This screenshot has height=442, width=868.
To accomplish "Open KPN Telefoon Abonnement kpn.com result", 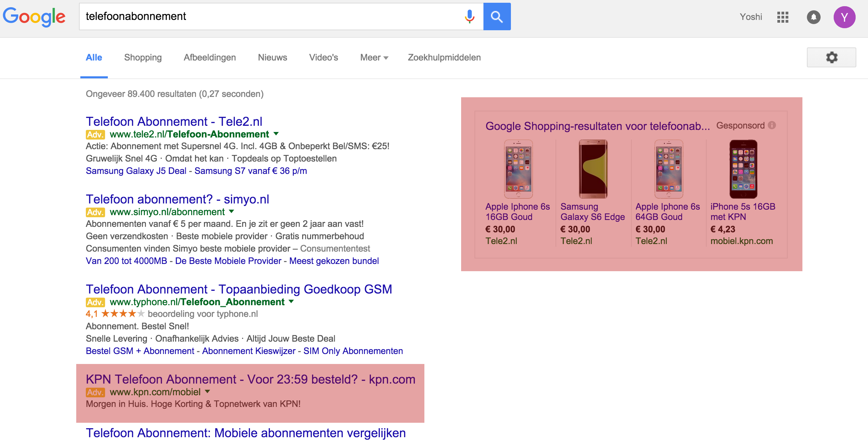I will [250, 379].
